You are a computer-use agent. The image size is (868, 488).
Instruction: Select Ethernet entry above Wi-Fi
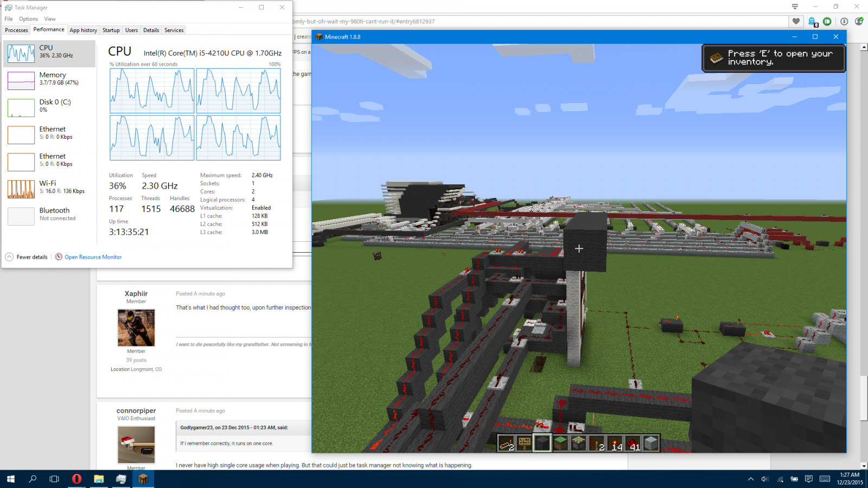tap(49, 162)
